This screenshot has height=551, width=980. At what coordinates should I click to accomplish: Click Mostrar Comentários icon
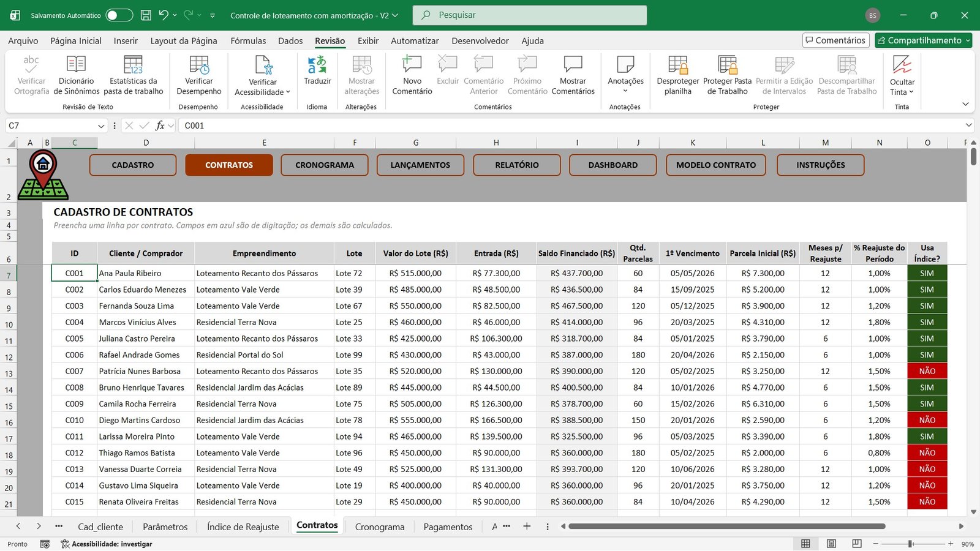click(573, 64)
